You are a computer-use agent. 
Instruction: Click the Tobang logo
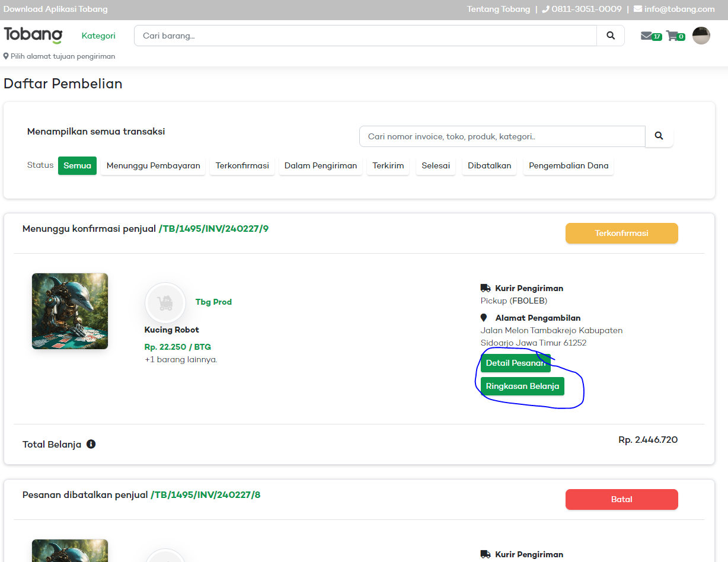[33, 36]
